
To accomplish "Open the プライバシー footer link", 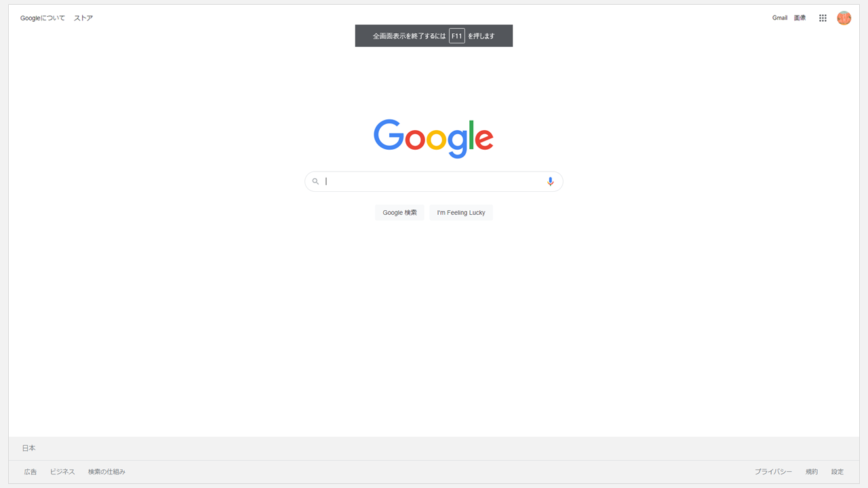I will click(x=774, y=472).
